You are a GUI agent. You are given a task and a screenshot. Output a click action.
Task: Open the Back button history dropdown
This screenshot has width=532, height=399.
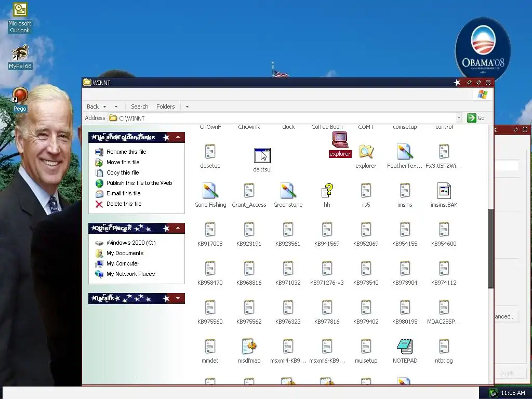click(x=104, y=107)
